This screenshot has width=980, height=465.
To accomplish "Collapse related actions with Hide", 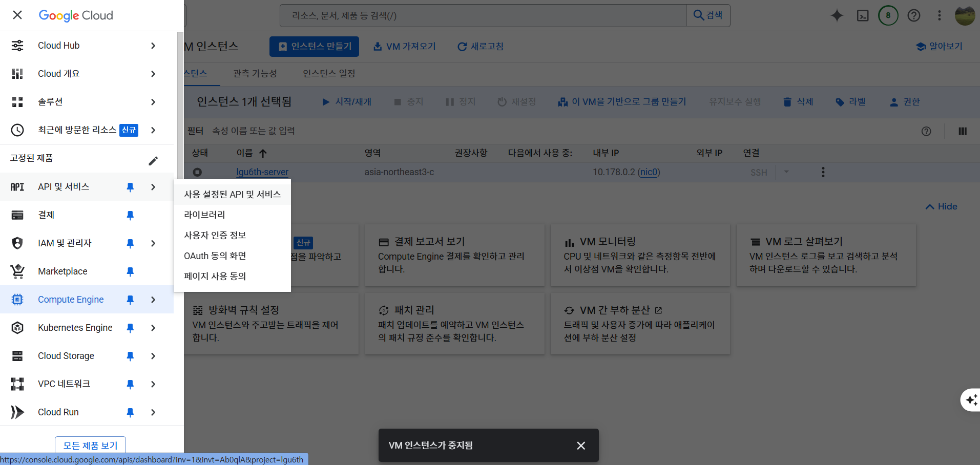I will coord(941,206).
